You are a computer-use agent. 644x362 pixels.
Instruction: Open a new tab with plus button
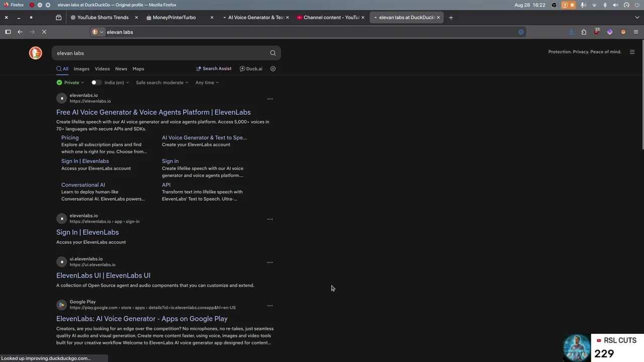tap(451, 18)
